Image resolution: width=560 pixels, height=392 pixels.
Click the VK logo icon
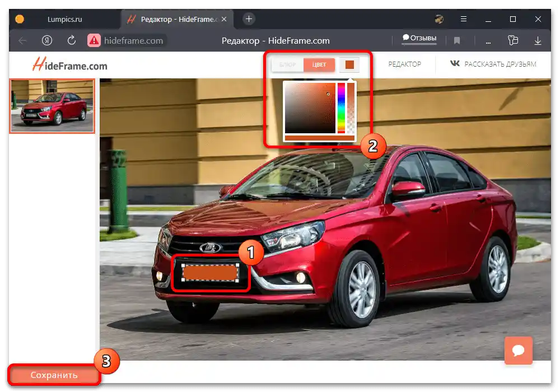[455, 63]
